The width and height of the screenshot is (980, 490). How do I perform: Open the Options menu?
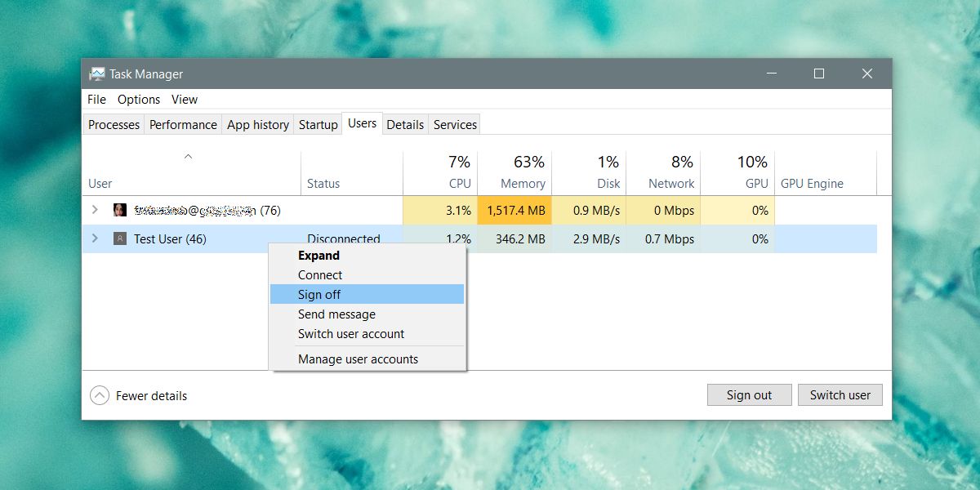pyautogui.click(x=138, y=99)
